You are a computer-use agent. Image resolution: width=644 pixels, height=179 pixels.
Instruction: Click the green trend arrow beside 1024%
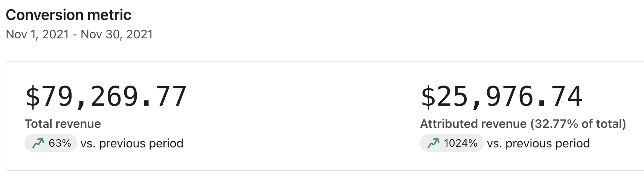(x=433, y=143)
